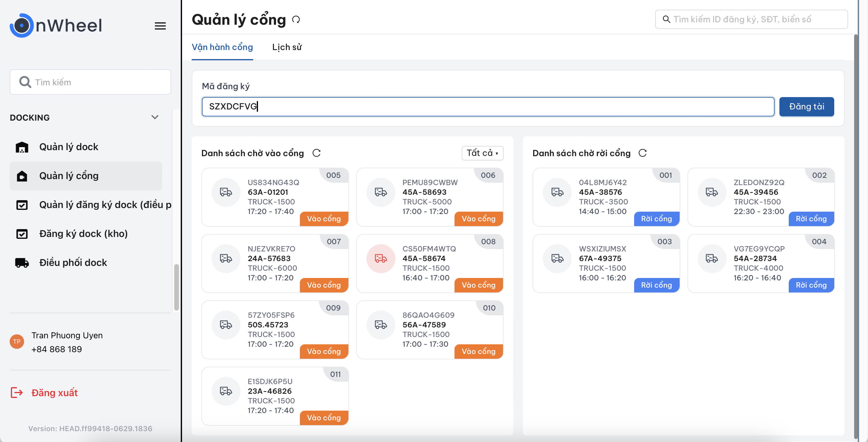Open Đăng ký dock (kho) menu item

tap(86, 234)
